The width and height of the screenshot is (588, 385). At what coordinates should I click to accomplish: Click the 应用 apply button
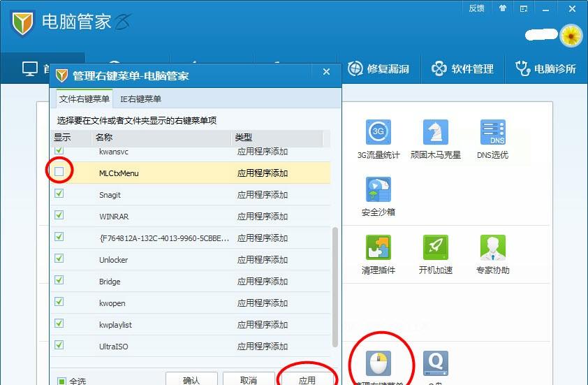coord(307,379)
